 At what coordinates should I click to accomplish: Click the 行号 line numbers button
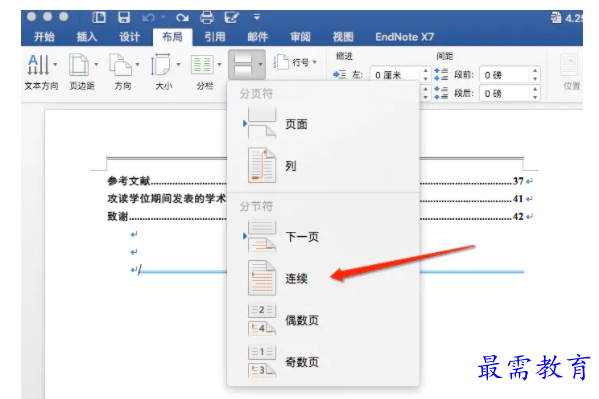point(295,62)
